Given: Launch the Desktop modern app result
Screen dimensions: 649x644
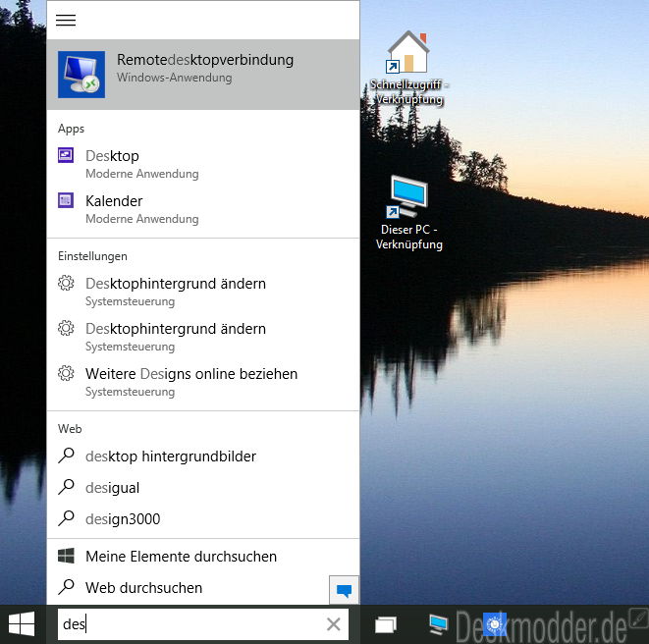Looking at the screenshot, I should (203, 164).
